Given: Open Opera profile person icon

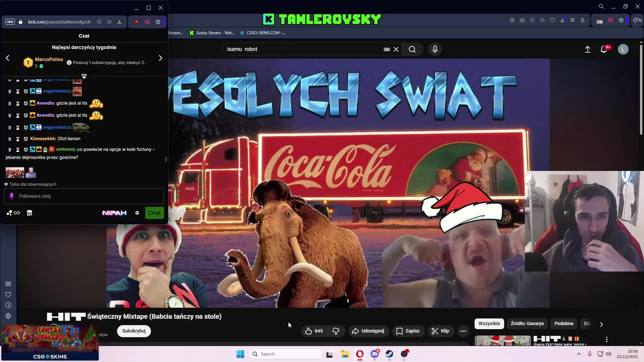Looking at the screenshot, I should pos(583,20).
